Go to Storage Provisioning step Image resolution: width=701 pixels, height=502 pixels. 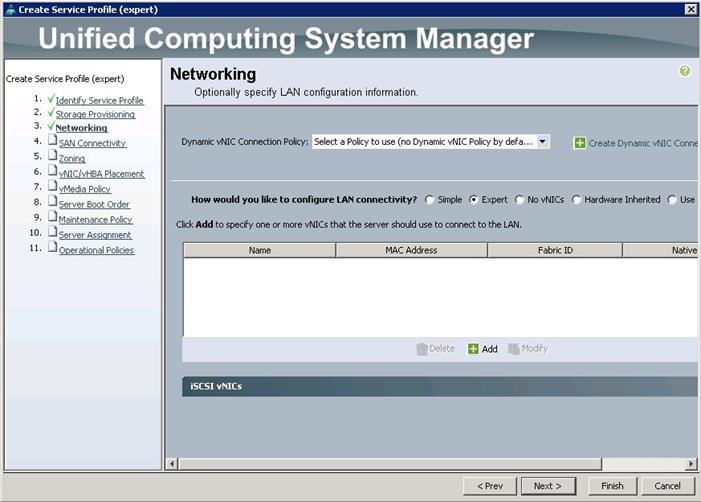coord(95,114)
